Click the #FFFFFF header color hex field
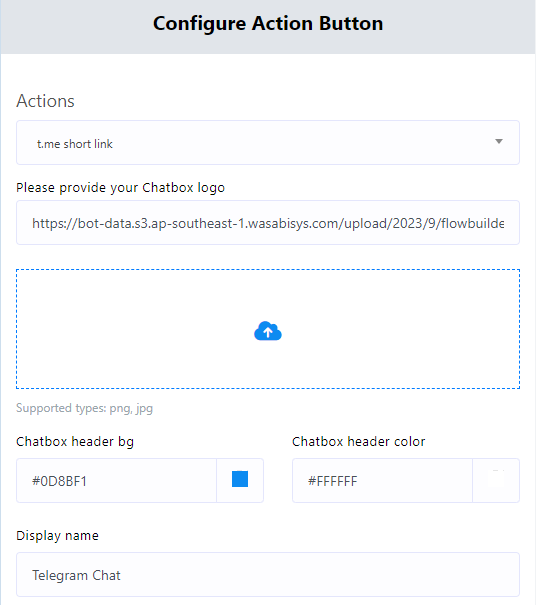 point(382,481)
